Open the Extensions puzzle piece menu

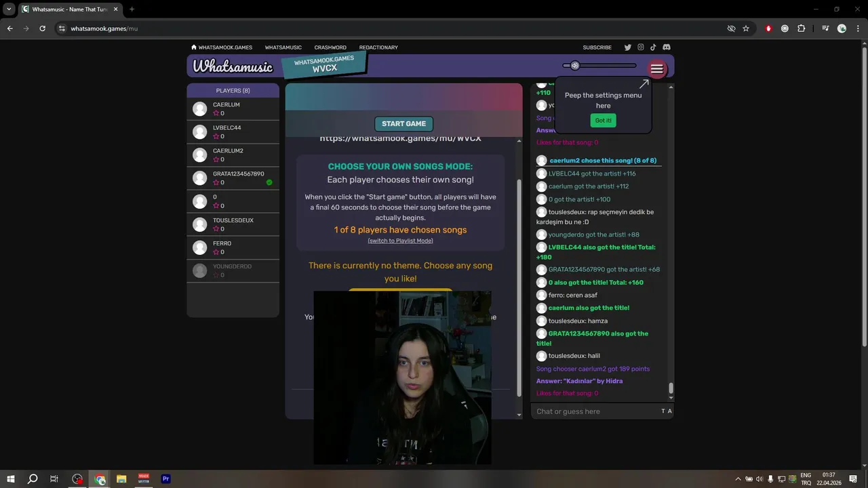point(802,28)
